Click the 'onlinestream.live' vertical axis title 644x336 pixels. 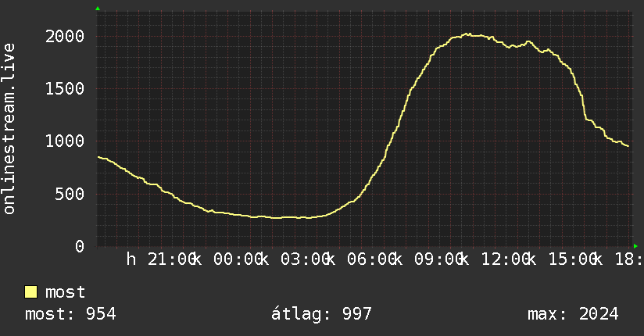[x=9, y=129]
